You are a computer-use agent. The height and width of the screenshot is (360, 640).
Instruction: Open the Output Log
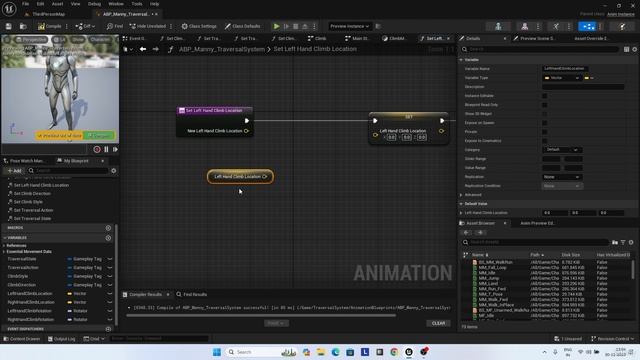[x=61, y=339]
